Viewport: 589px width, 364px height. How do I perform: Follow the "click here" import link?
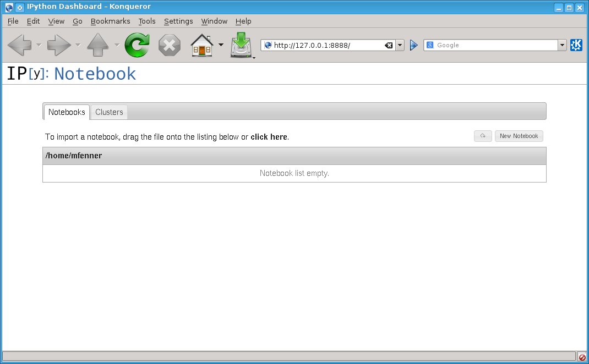pyautogui.click(x=269, y=137)
